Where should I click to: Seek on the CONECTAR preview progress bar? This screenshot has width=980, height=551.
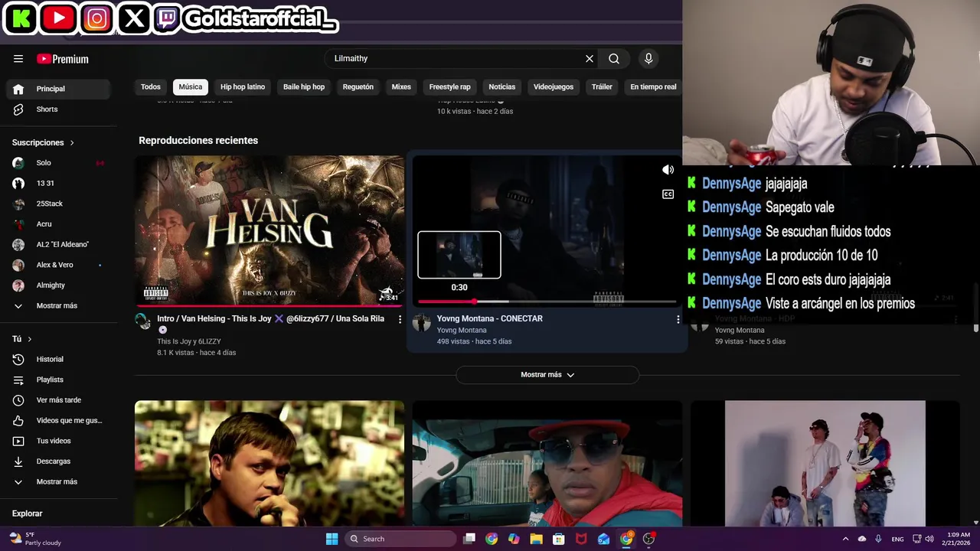click(546, 302)
